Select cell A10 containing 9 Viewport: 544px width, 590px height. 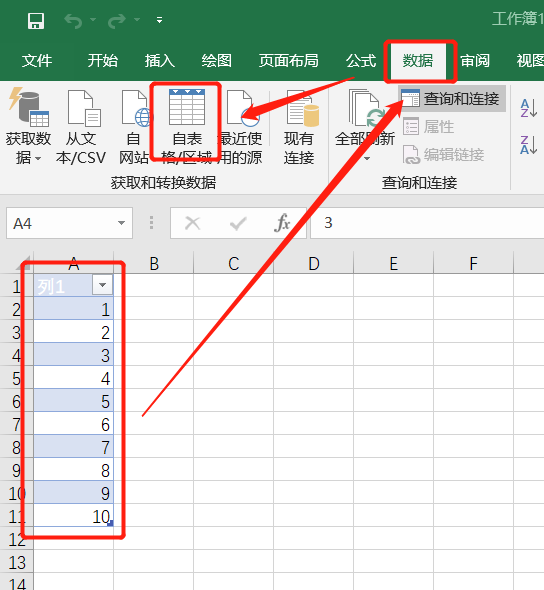74,493
